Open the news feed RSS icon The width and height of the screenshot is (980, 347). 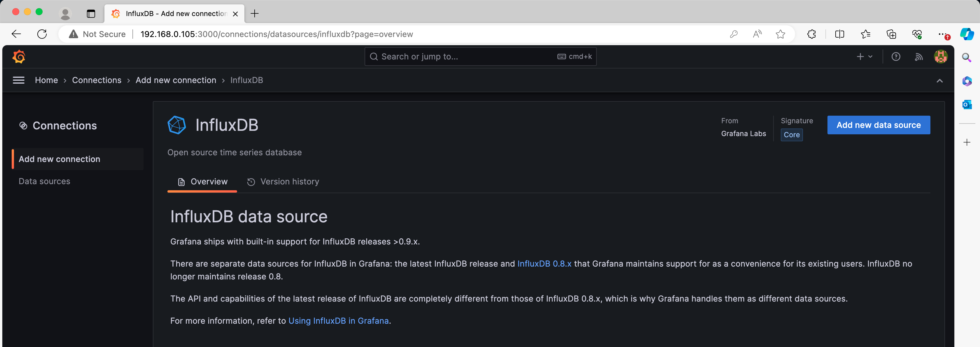pos(918,57)
